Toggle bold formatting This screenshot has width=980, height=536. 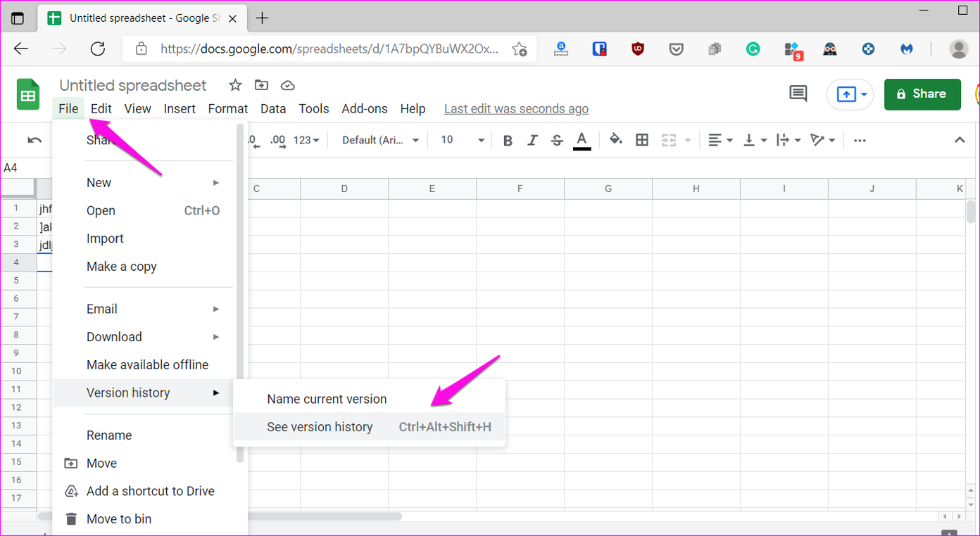click(x=508, y=140)
